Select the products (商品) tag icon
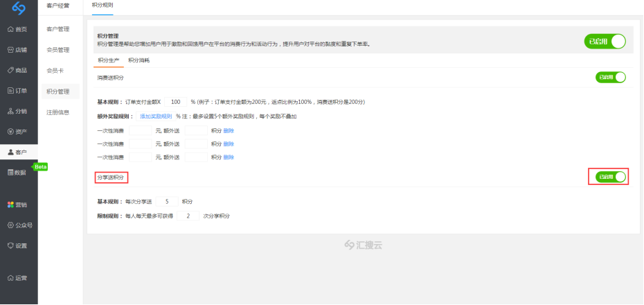Image resolution: width=644 pixels, height=305 pixels. (x=10, y=70)
